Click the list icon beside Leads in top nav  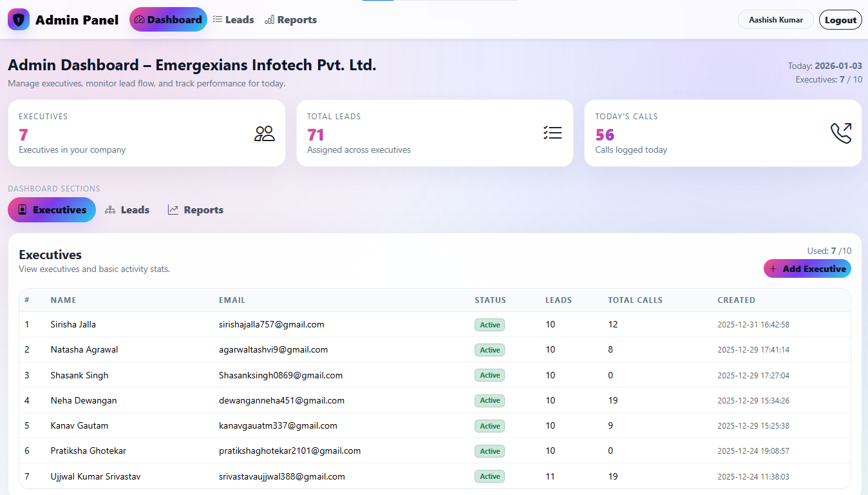[218, 19]
